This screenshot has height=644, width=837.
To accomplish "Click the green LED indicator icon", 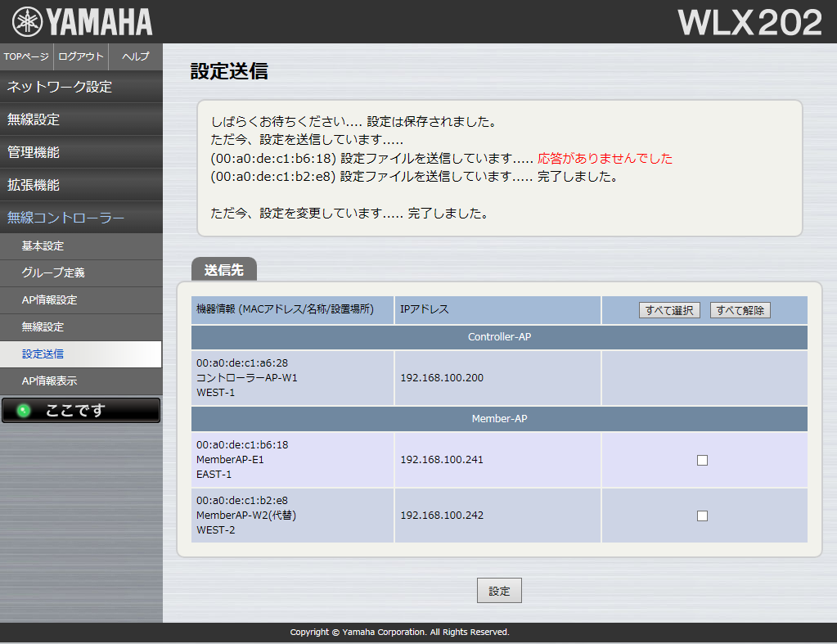I will coord(23,411).
